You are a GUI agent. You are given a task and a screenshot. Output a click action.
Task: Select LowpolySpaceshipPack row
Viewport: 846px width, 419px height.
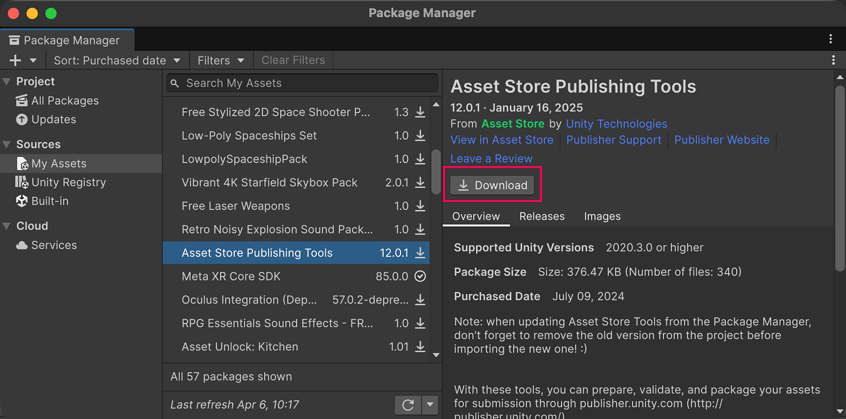point(296,159)
